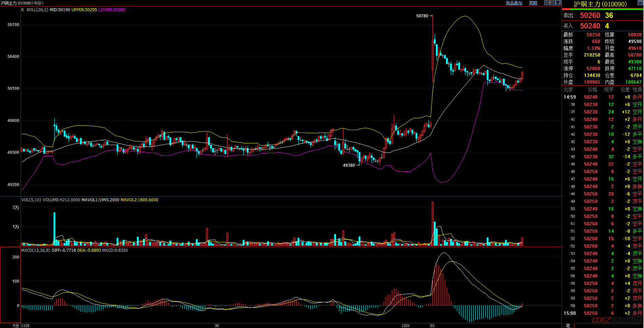Image resolution: width=644 pixels, height=328 pixels.
Task: Click the 买入 buy price 50240
Action: point(590,26)
